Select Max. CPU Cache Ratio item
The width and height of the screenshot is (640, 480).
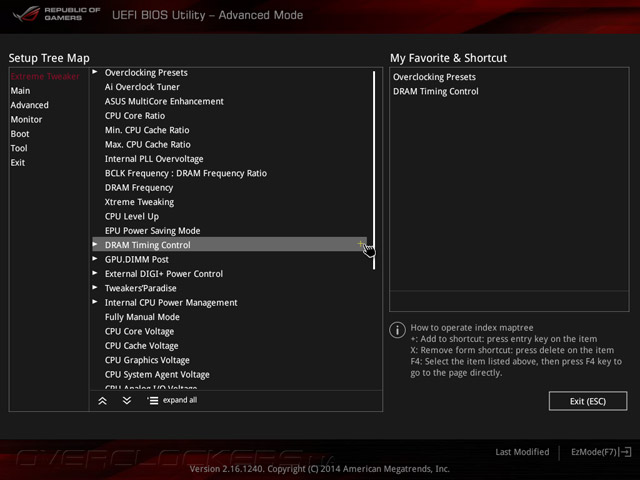[x=147, y=144]
